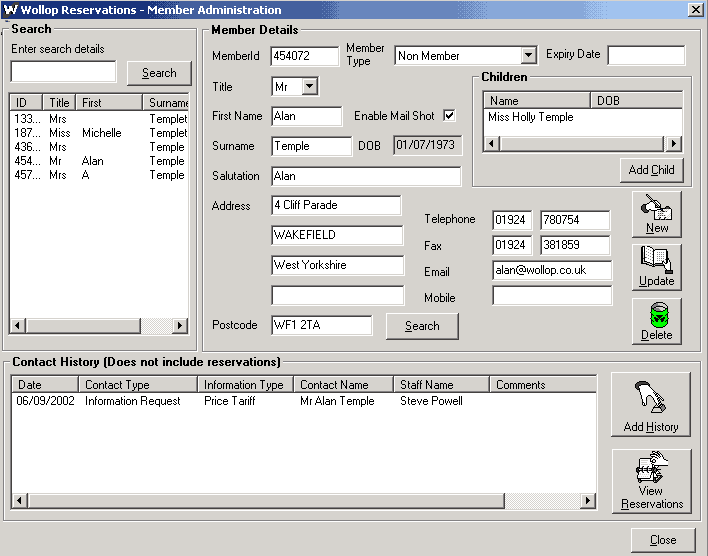Click the Delete green bin icon button
Viewport: 708px width, 556px height.
657,321
